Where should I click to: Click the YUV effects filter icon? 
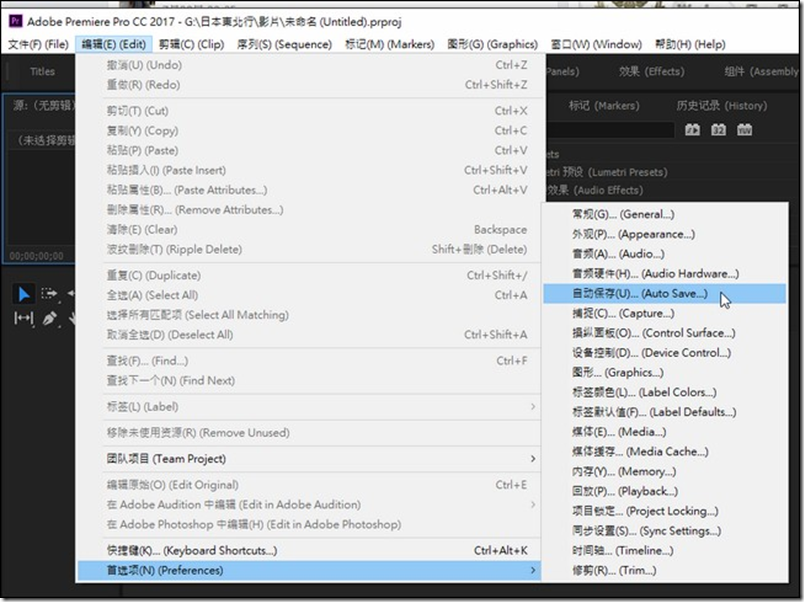[745, 130]
